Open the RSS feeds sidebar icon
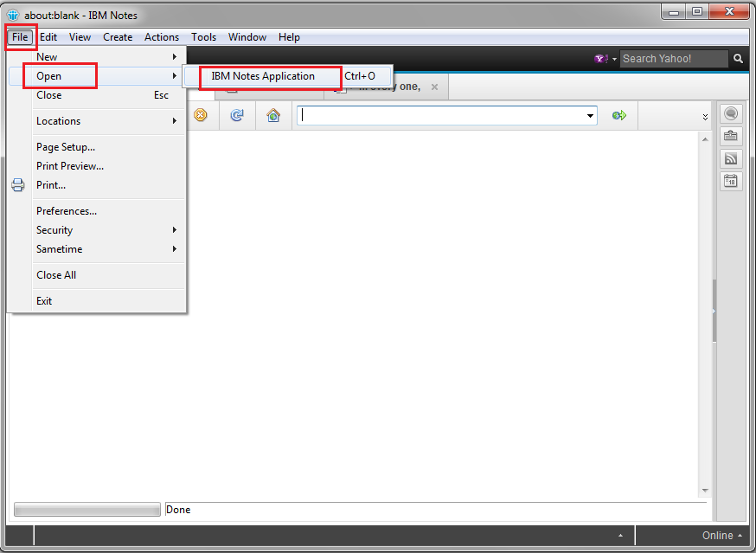This screenshot has height=553, width=756. [731, 158]
